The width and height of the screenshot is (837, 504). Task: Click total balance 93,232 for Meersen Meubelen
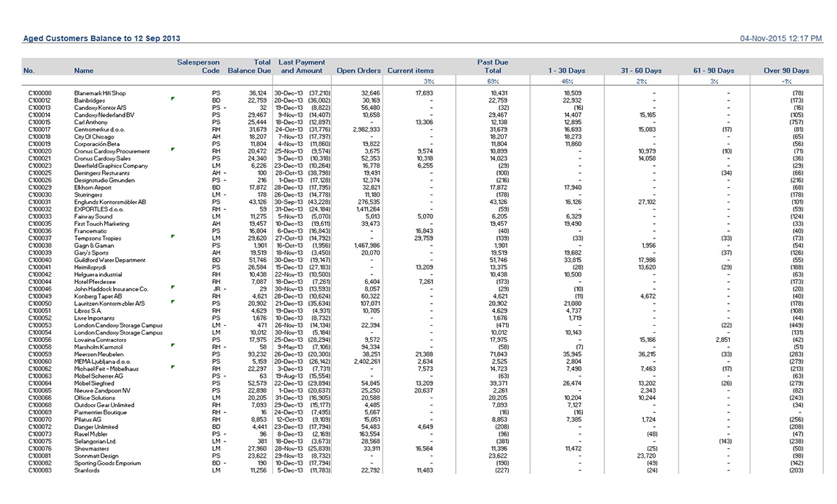258,354
